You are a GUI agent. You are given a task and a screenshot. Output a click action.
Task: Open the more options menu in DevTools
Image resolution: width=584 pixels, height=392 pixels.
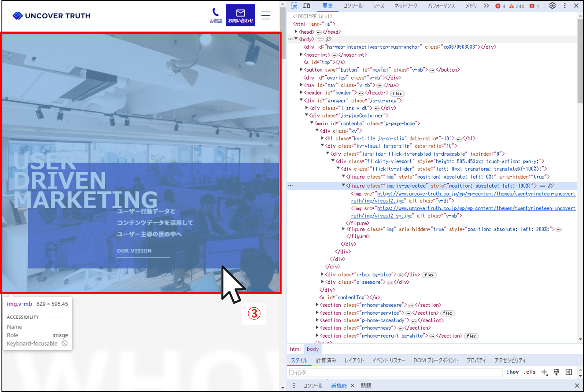click(x=565, y=6)
